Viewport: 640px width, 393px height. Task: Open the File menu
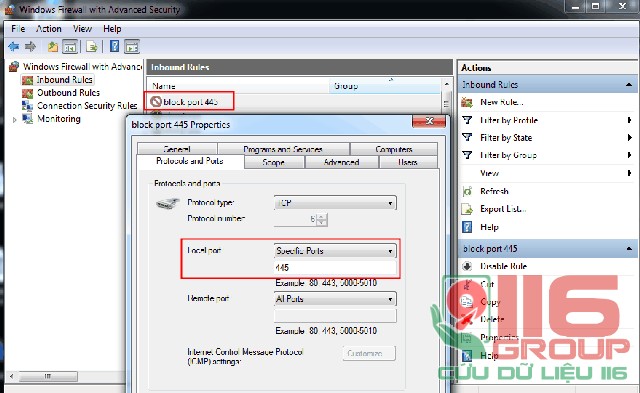pos(18,29)
